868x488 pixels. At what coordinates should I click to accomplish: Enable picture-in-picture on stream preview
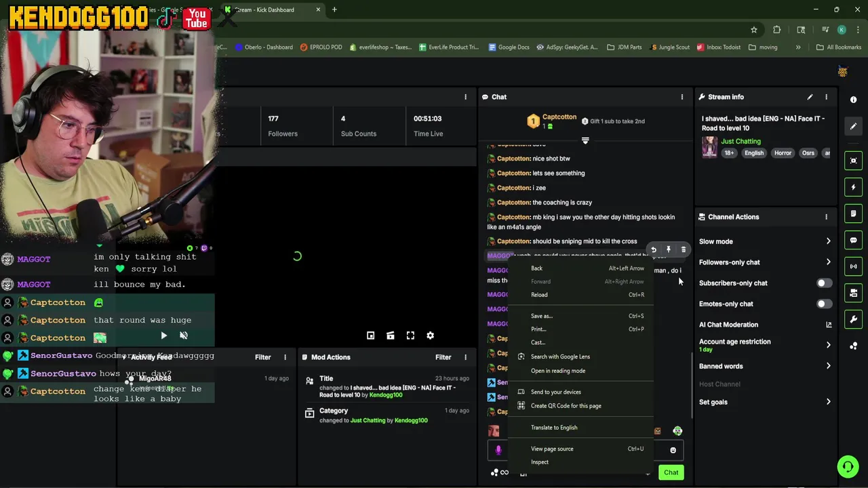[x=370, y=335]
